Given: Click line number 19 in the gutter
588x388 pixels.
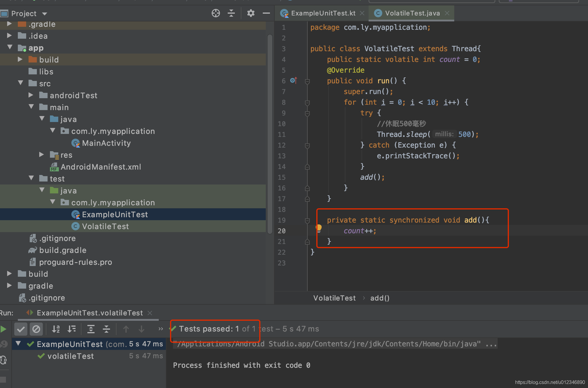Looking at the screenshot, I should click(282, 220).
